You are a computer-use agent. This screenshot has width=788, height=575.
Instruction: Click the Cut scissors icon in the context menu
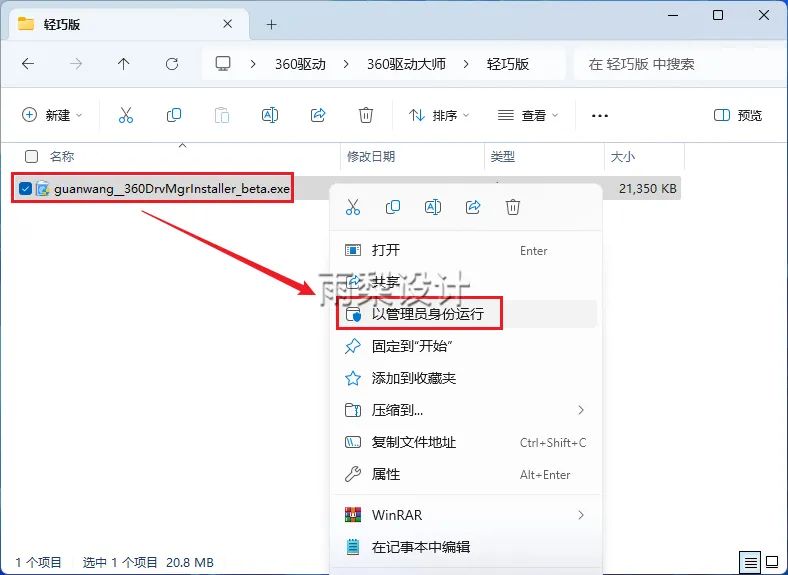click(353, 207)
